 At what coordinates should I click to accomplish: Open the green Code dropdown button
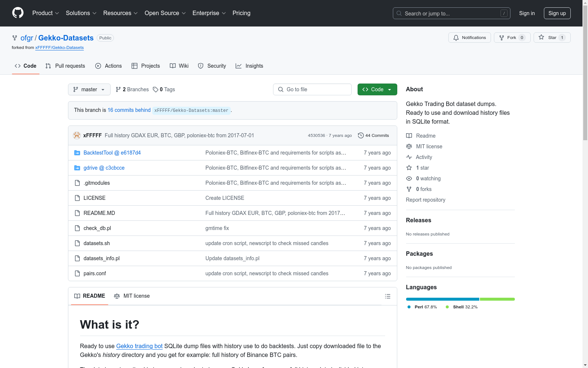[x=377, y=89]
